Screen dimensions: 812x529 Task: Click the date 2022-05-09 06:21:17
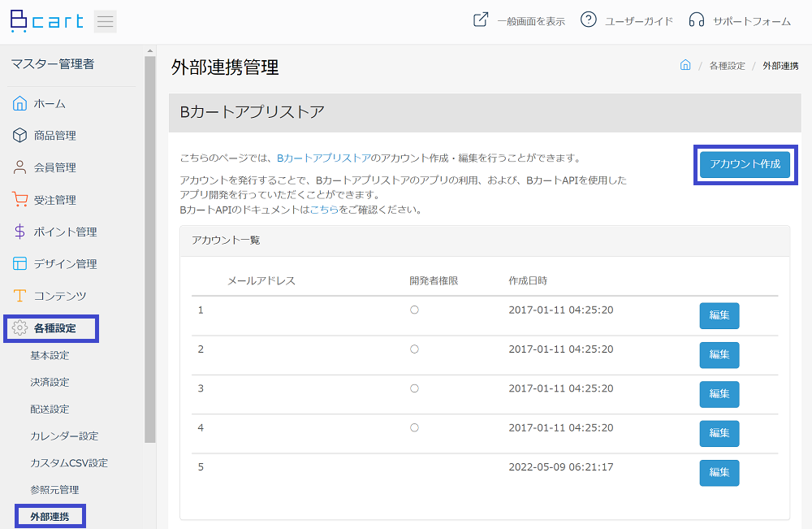click(x=561, y=466)
